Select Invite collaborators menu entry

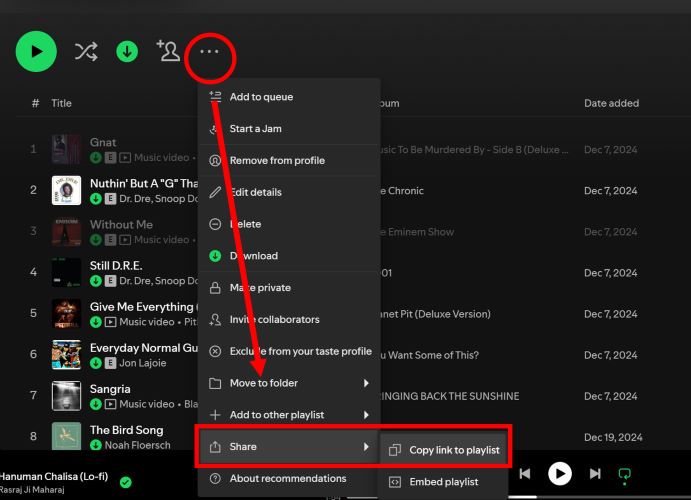(289, 319)
